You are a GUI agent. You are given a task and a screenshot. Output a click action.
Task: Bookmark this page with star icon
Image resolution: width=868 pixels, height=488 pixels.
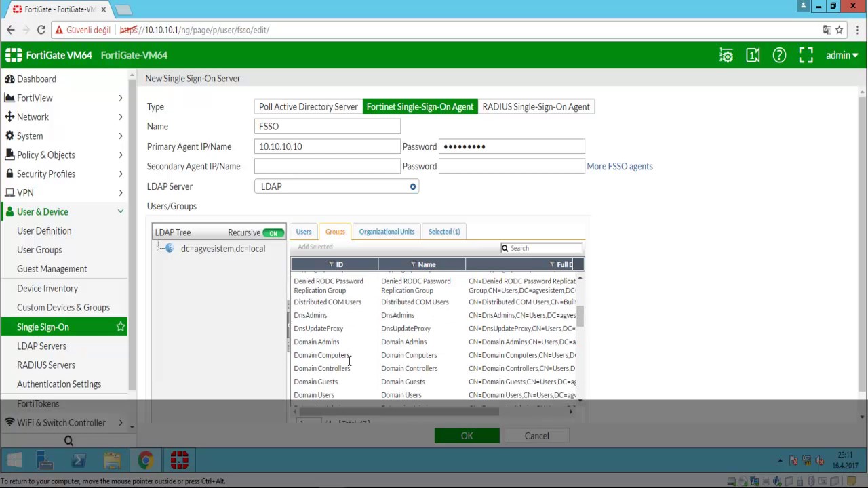tap(839, 30)
